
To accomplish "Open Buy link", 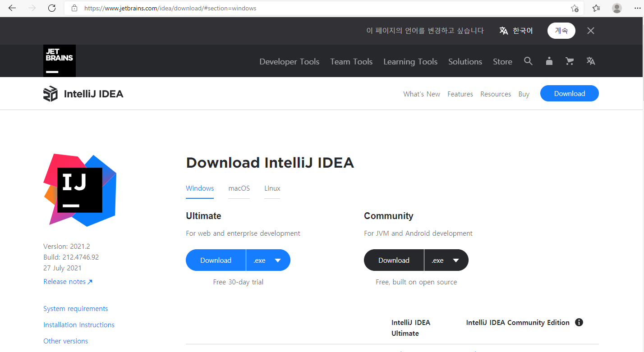I will coord(524,94).
